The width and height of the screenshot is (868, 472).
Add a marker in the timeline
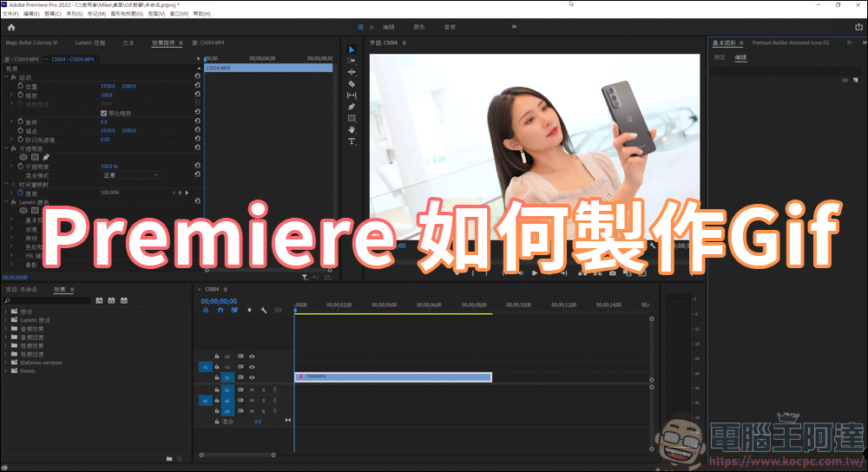click(x=249, y=311)
